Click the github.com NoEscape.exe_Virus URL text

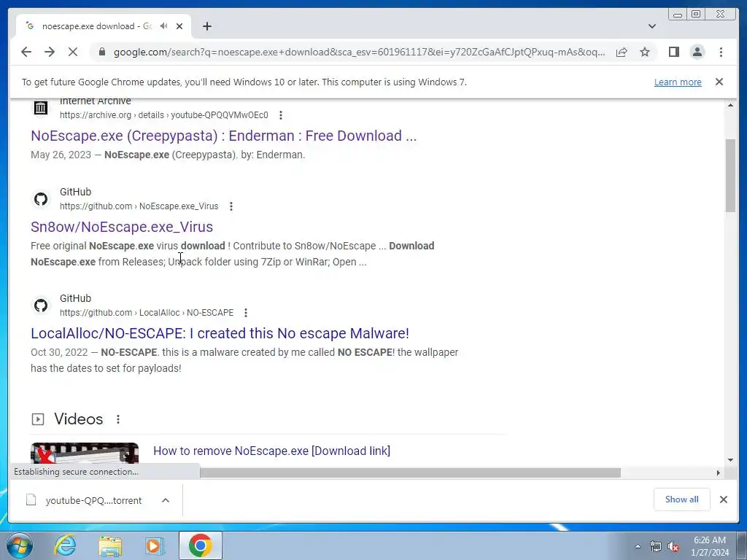[139, 206]
